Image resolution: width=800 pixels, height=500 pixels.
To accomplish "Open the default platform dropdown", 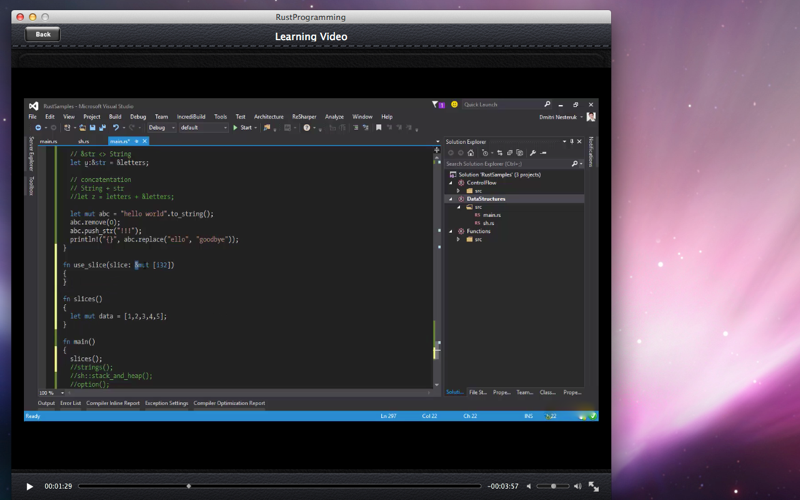I will (x=203, y=128).
